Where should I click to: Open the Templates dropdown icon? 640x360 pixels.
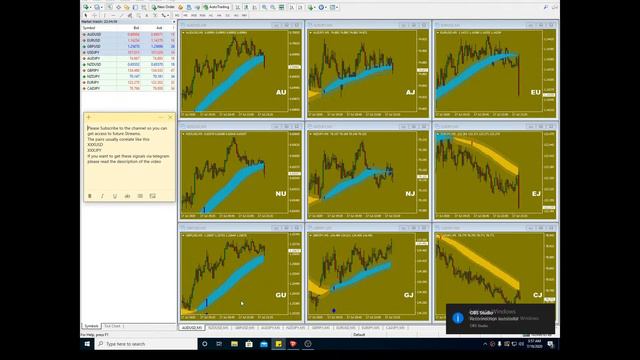[333, 7]
